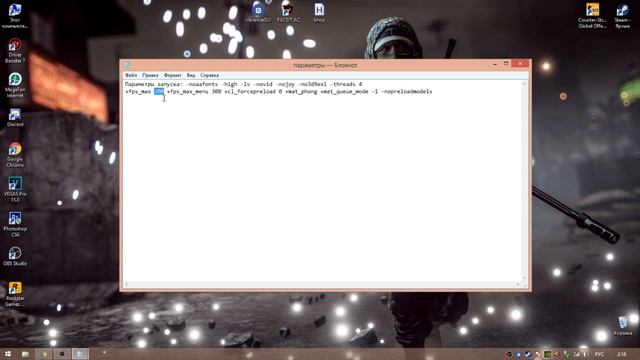Select the VEGAS Pro 15.0 desktop icon
This screenshot has width=640, height=360.
tap(15, 190)
